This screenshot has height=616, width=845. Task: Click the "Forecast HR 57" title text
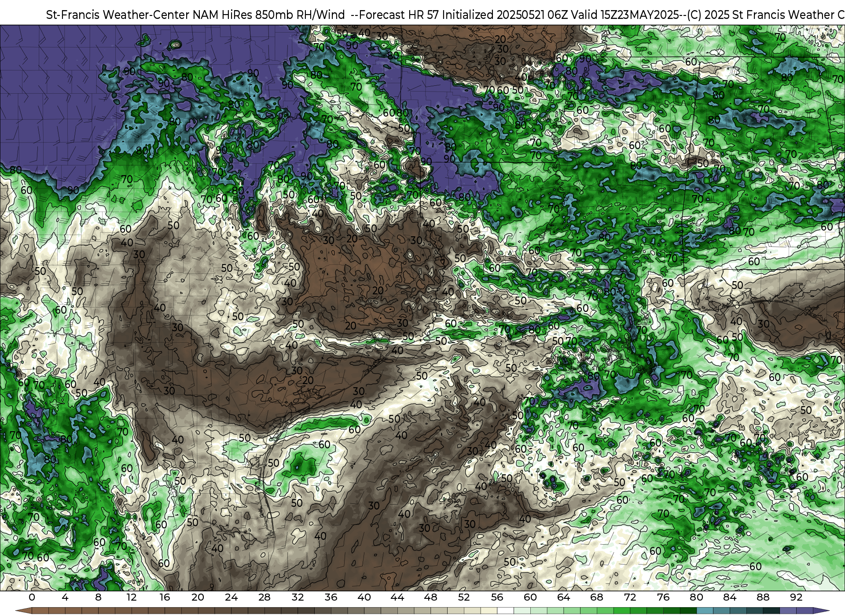(x=400, y=15)
